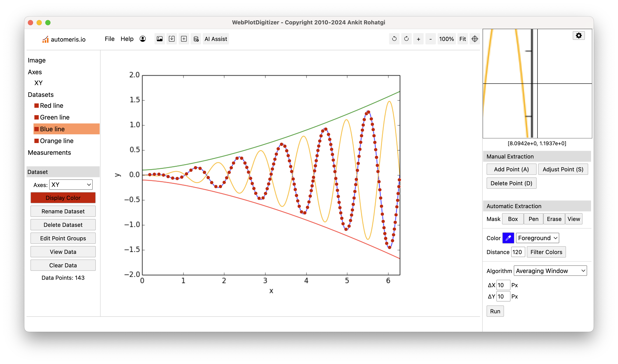Select the Box extraction tool

point(513,219)
